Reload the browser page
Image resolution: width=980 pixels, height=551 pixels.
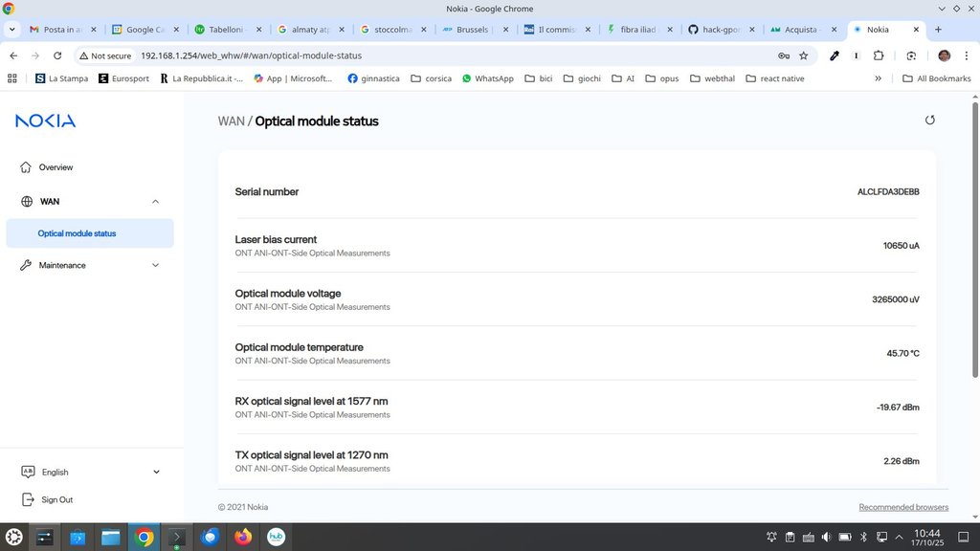tap(57, 55)
